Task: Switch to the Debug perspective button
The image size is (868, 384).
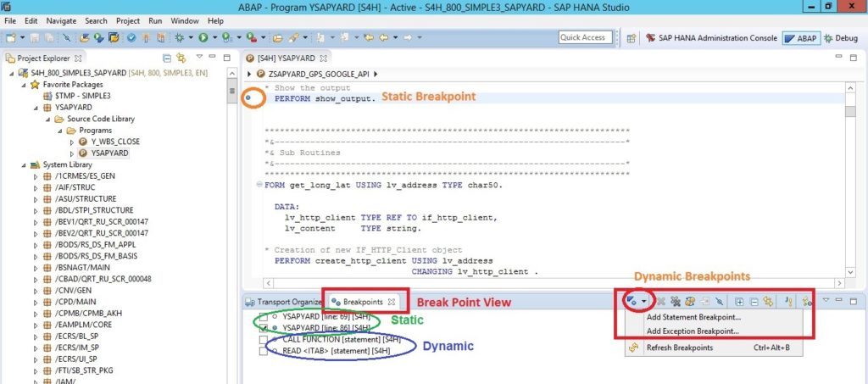Action: tap(841, 38)
